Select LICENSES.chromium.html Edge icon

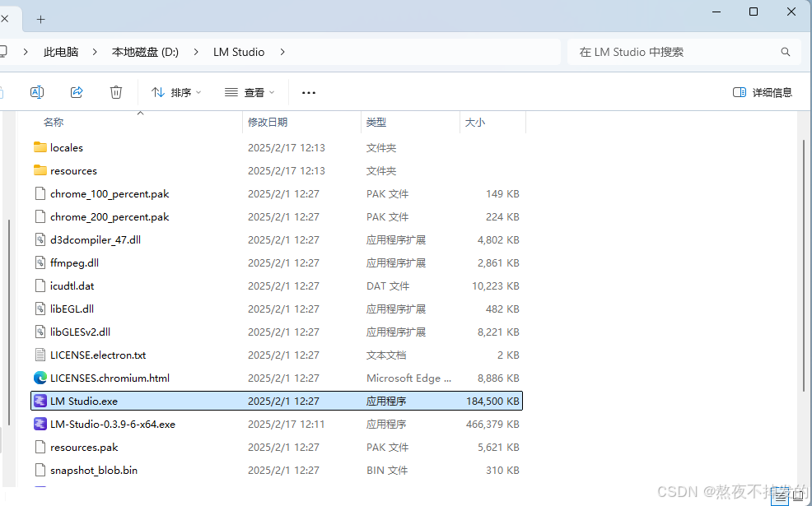click(x=40, y=378)
